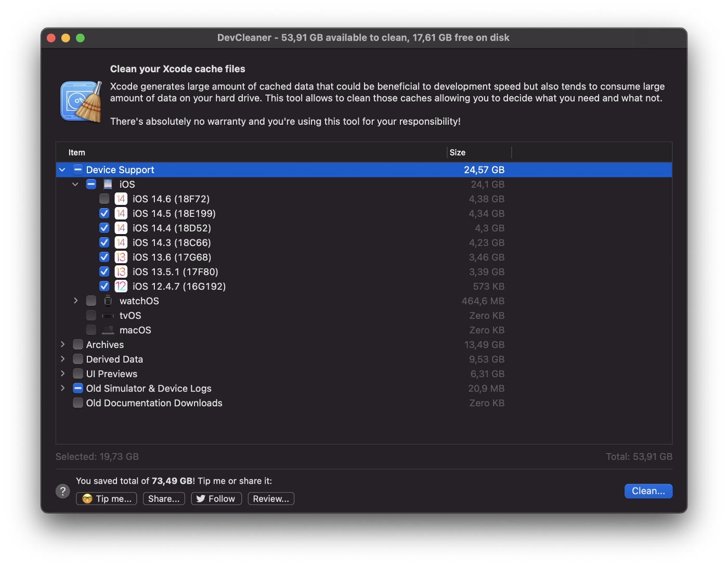
Task: Click the 24,57 GB Device Support size
Action: click(x=484, y=170)
